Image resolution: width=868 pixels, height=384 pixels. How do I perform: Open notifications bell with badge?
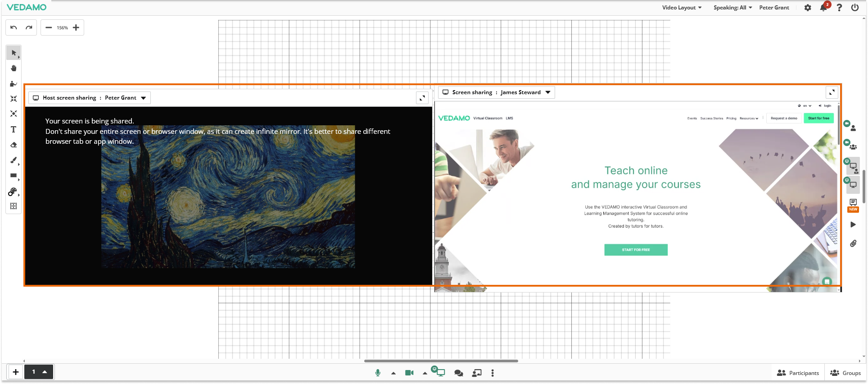824,7
